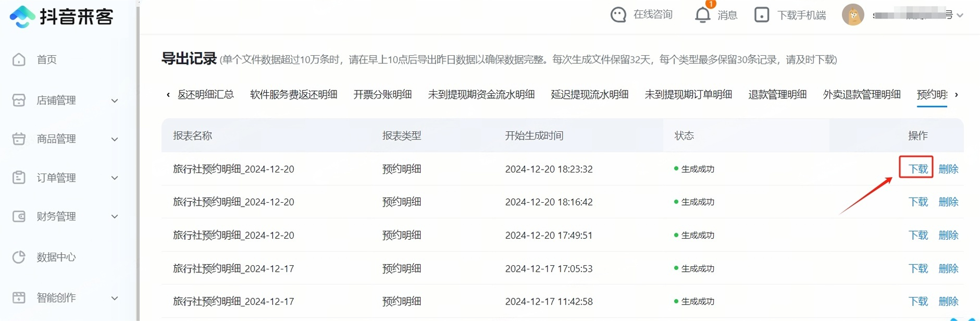This screenshot has width=980, height=321.
Task: Click the 报表类型 column header
Action: 401,135
